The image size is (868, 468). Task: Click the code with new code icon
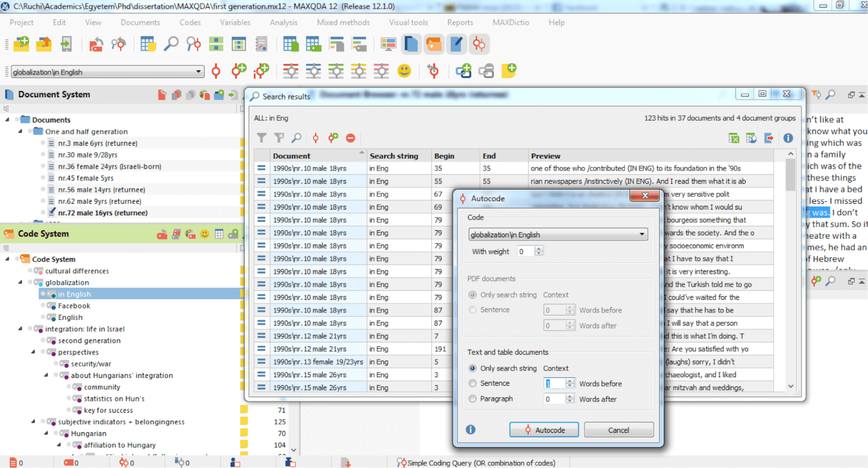pyautogui.click(x=239, y=71)
